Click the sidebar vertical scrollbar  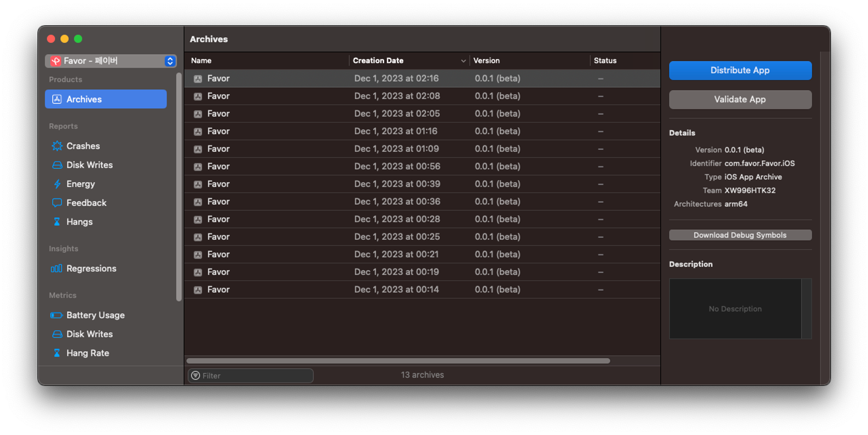click(178, 187)
